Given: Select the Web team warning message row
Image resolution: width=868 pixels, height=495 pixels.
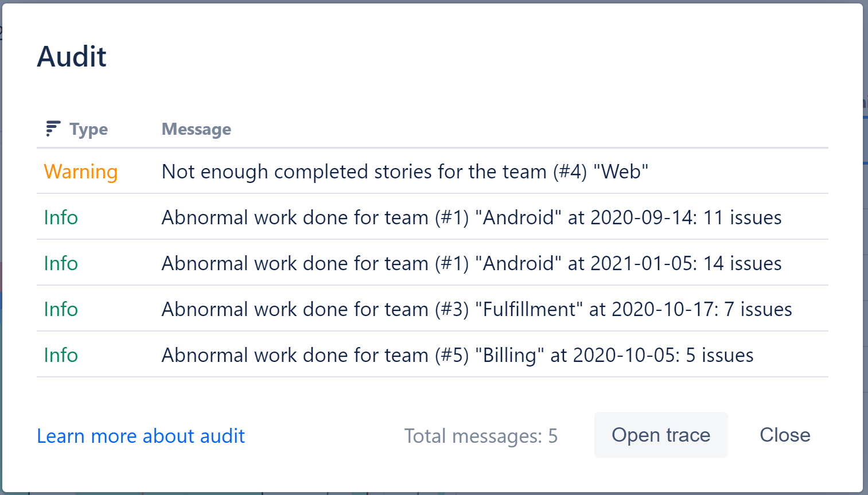Looking at the screenshot, I should [402, 171].
